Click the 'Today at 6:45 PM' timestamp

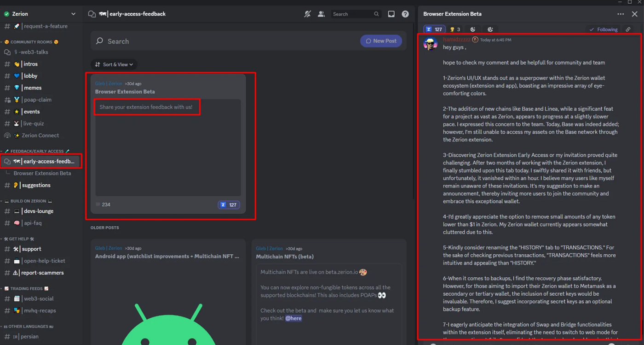click(495, 40)
